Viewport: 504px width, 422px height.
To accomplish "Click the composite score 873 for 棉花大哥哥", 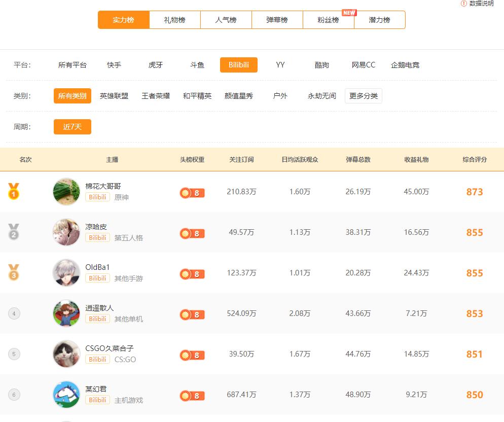I will [474, 192].
